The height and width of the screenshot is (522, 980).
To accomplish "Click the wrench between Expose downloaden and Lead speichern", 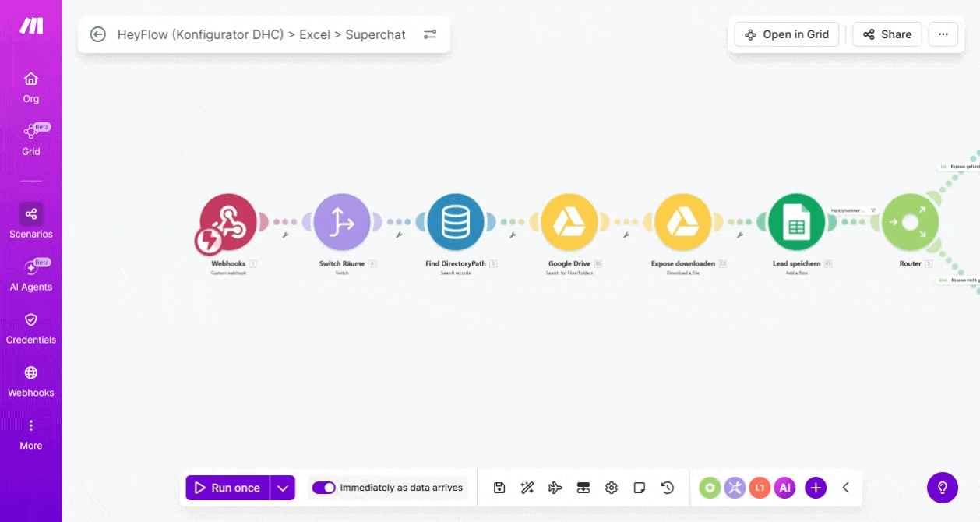I will coord(740,235).
